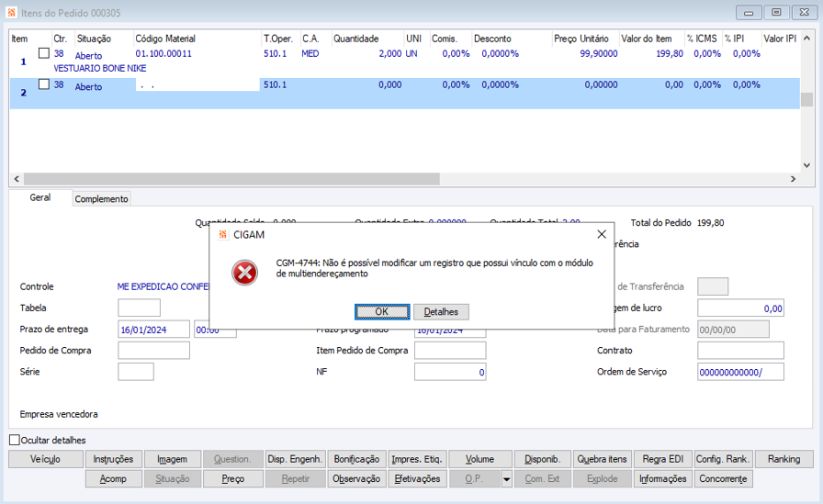Click the Situação column header
Image resolution: width=823 pixels, height=504 pixels.
pos(94,39)
